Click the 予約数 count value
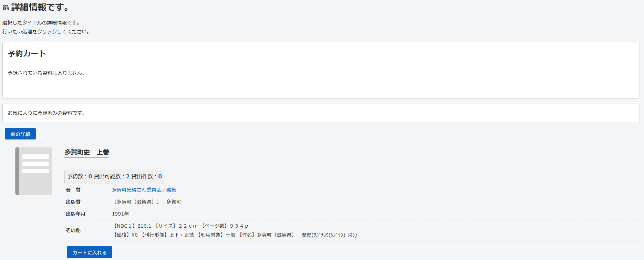Image resolution: width=644 pixels, height=260 pixels. tap(90, 176)
